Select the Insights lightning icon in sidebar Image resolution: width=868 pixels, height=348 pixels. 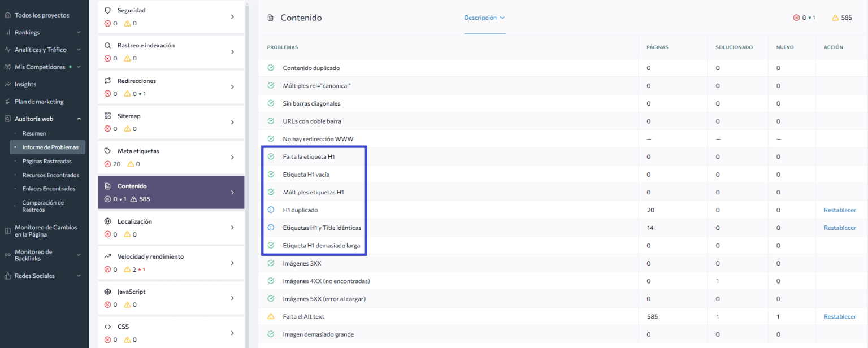point(7,84)
